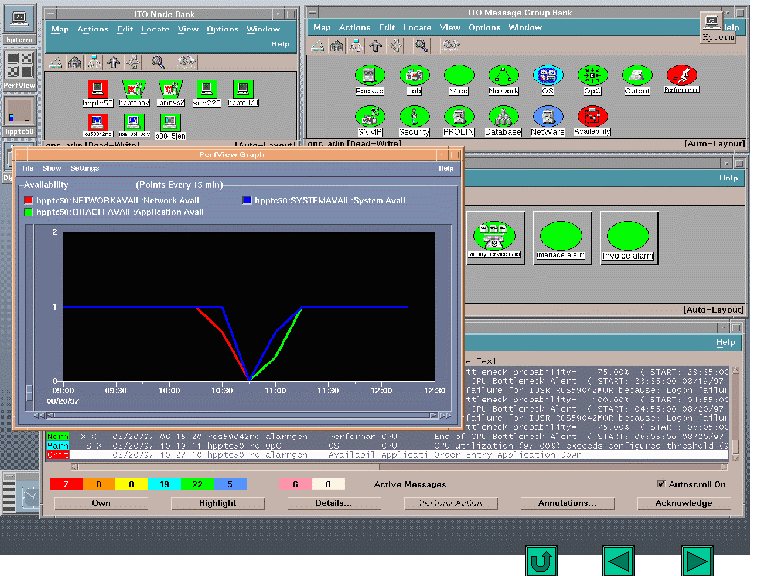
Task: Open Settings menu in PerfView Graph
Action: pos(84,168)
